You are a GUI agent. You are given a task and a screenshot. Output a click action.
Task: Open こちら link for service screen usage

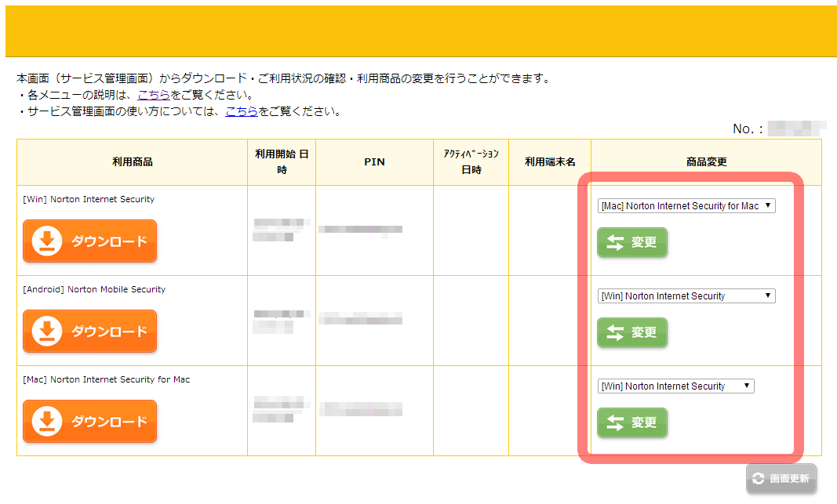tap(242, 111)
